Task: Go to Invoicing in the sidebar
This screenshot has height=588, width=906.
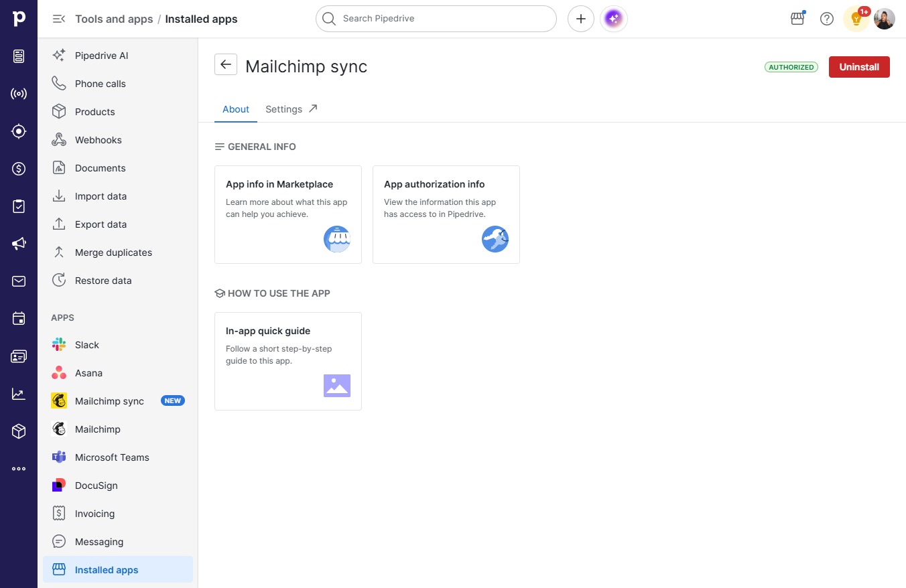Action: click(118, 514)
